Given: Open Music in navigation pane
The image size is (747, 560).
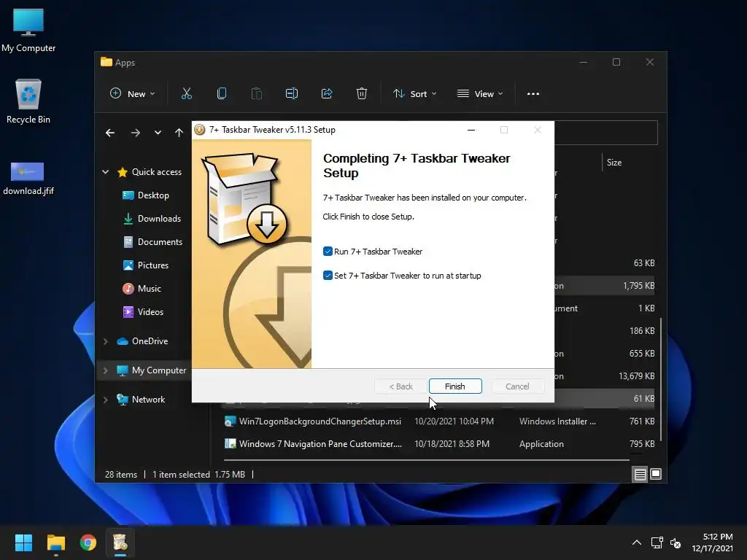Looking at the screenshot, I should [x=149, y=289].
